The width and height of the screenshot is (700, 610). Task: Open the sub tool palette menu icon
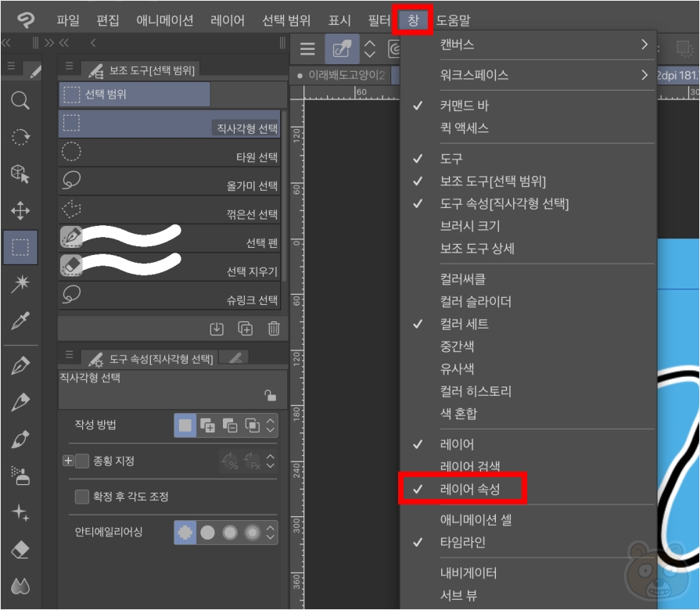pyautogui.click(x=69, y=66)
